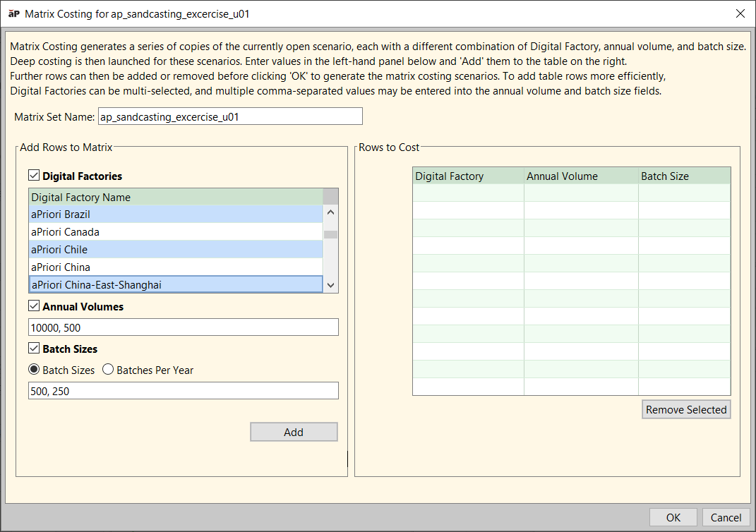The width and height of the screenshot is (756, 532).
Task: Focus the batch sizes value field
Action: (183, 391)
